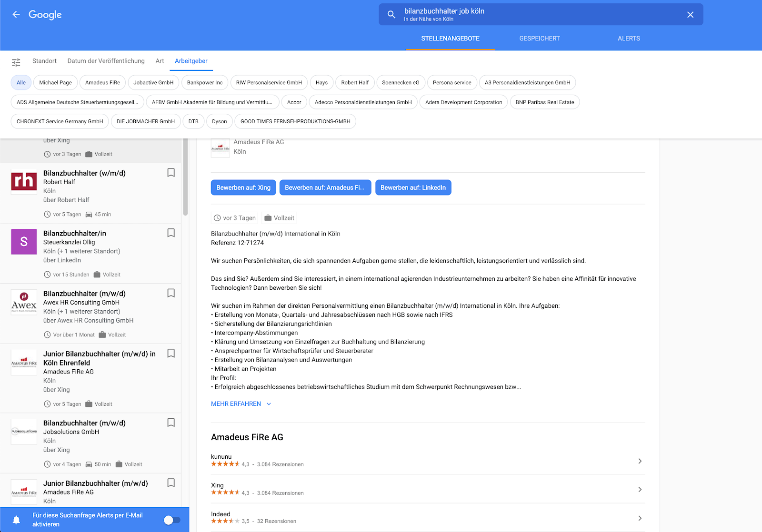Expand description with MEHR ERFAHREN

241,404
